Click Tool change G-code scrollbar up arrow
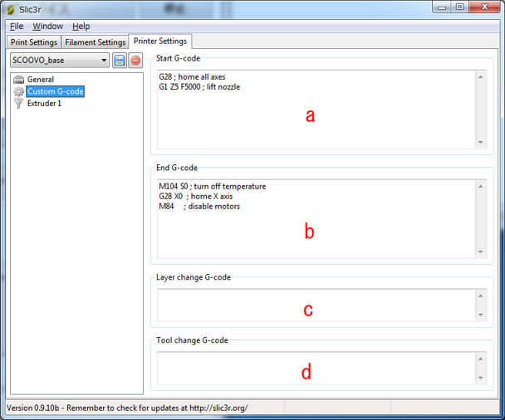The height and width of the screenshot is (420, 505). coord(481,359)
